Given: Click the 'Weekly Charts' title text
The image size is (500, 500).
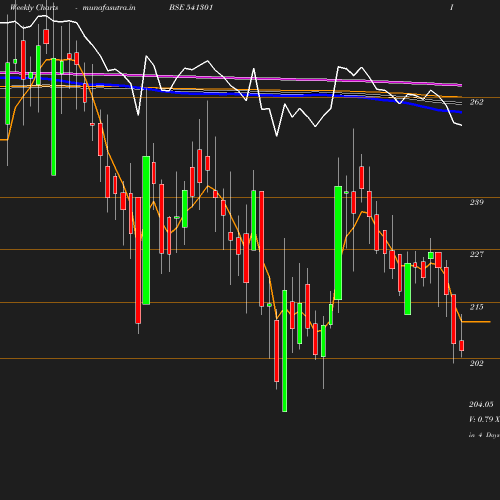Looking at the screenshot, I should (34, 7).
